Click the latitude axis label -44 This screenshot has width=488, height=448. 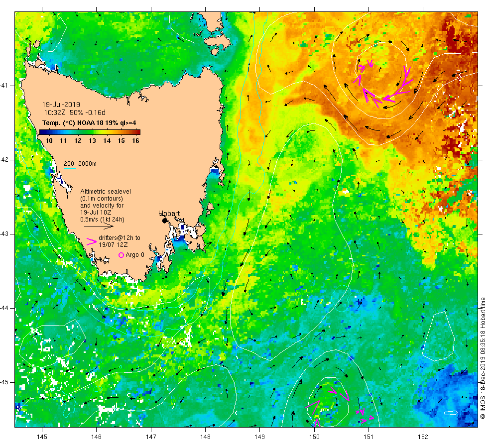pos(4,308)
